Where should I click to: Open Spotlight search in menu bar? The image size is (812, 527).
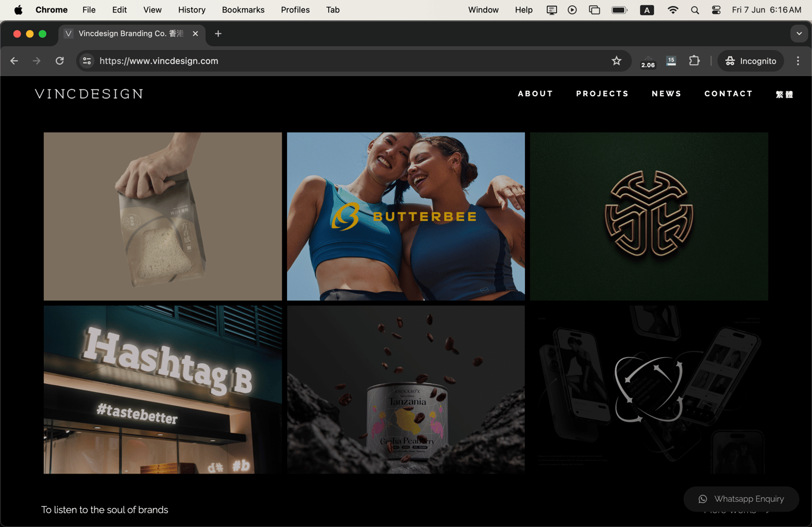click(x=695, y=10)
